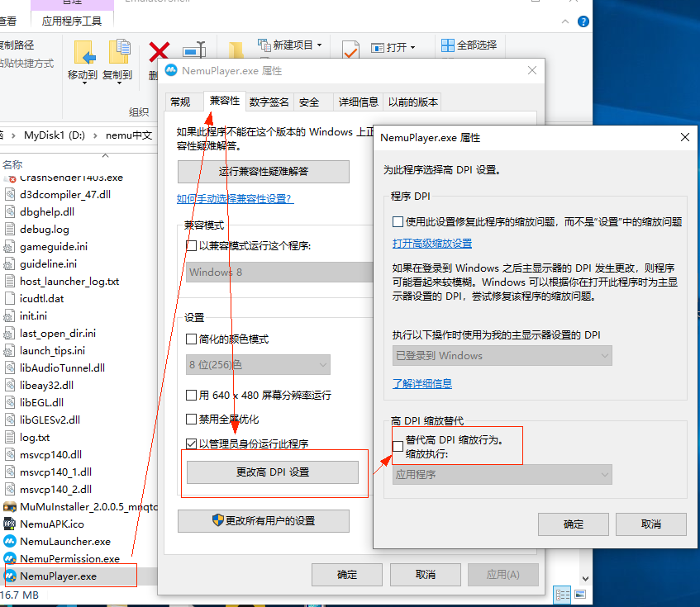Open the 打开 dropdown in ribbon
The height and width of the screenshot is (607, 700).
[x=393, y=47]
